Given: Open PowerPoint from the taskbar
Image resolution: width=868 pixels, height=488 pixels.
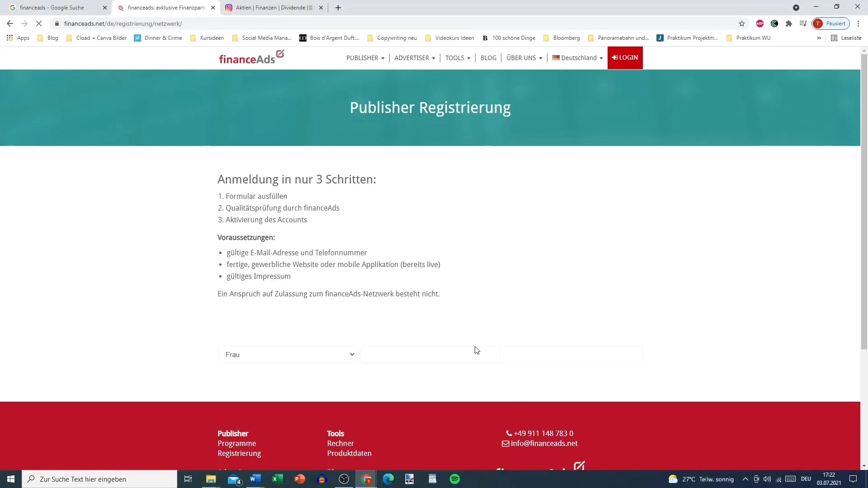Looking at the screenshot, I should click(x=299, y=479).
